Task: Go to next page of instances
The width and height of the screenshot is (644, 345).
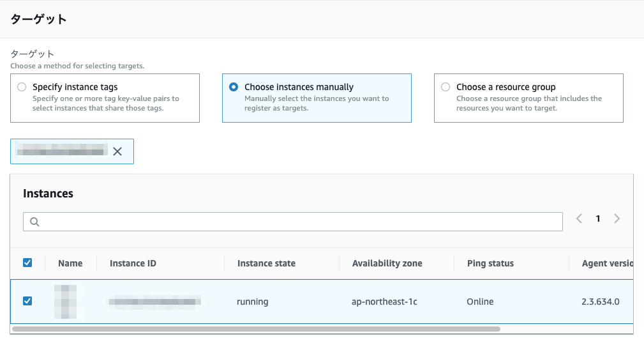Action: [x=617, y=218]
